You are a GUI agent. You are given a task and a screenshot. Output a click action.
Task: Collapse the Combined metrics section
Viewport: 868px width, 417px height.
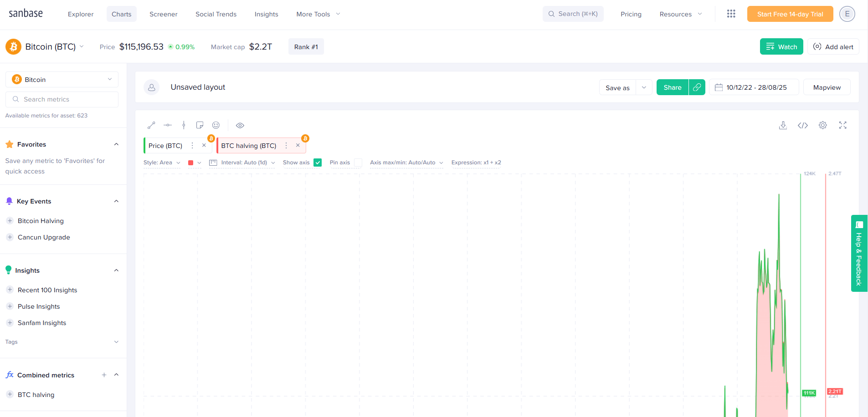click(x=116, y=375)
